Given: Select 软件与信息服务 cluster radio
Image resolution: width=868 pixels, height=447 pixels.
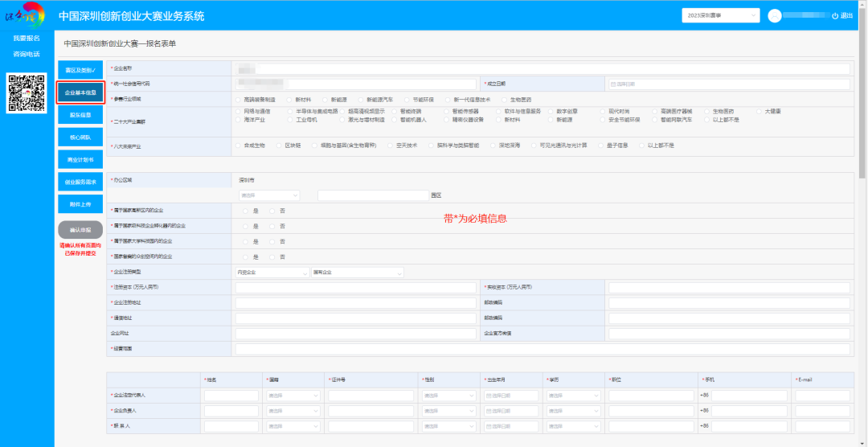Looking at the screenshot, I should point(498,111).
